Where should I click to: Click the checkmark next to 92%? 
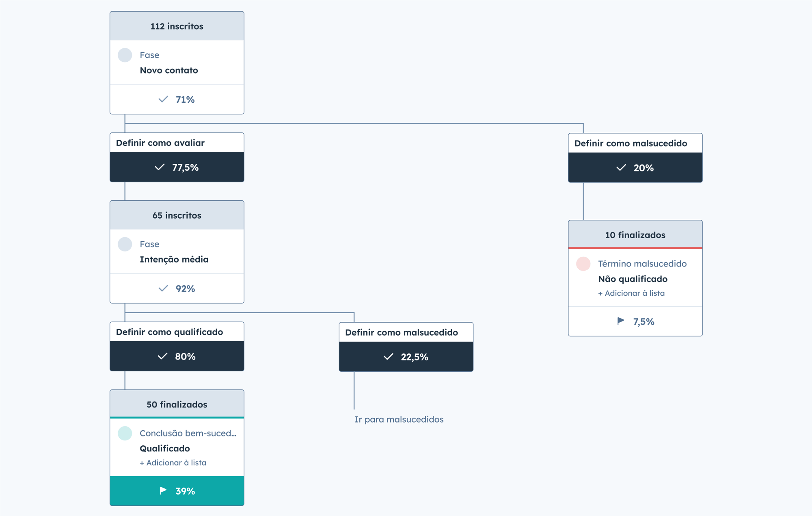163,288
